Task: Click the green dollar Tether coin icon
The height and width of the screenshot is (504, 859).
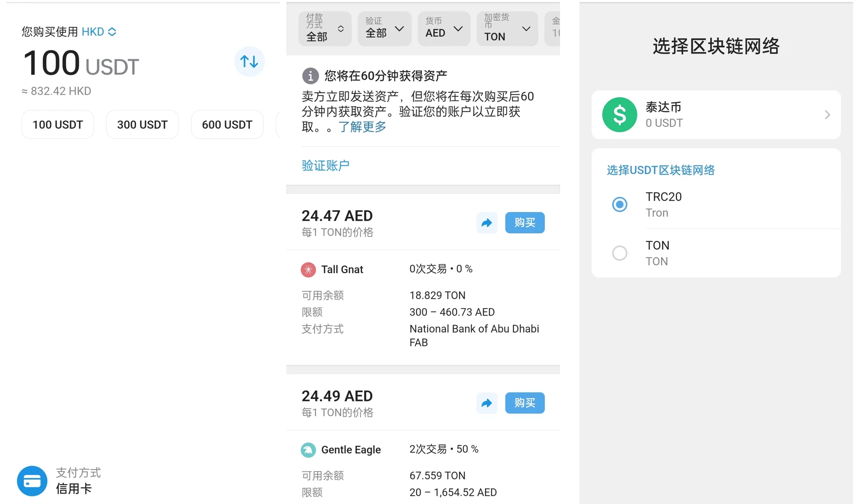Action: (619, 115)
